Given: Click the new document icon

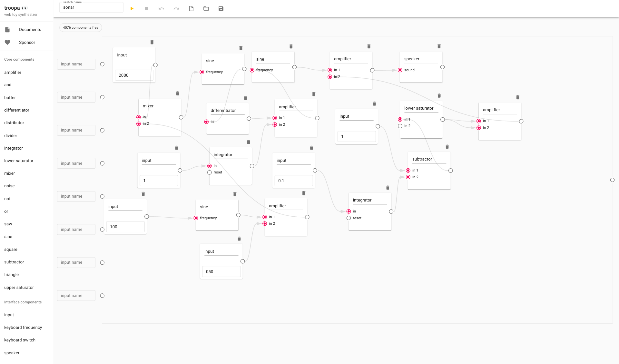Looking at the screenshot, I should pos(191,9).
